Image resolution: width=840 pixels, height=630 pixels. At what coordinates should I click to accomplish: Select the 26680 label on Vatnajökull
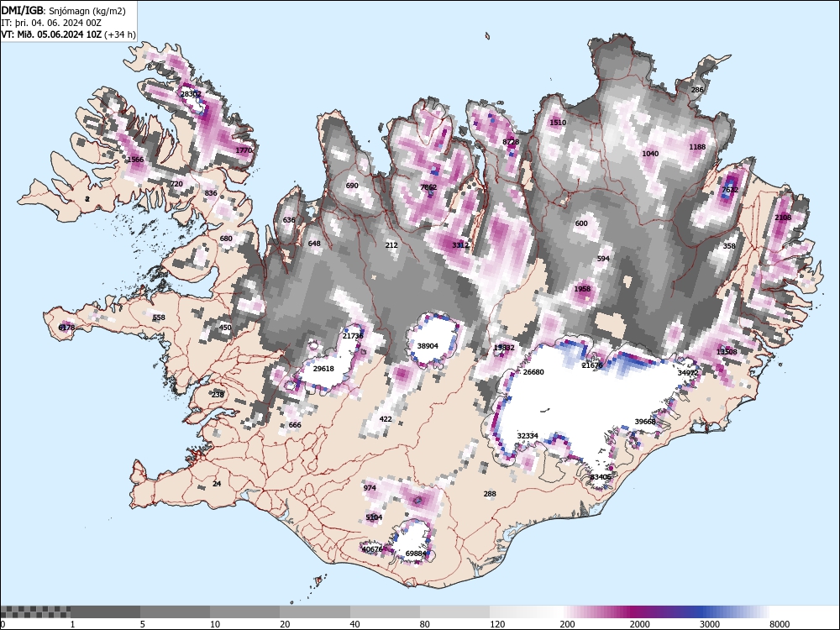[x=533, y=372]
